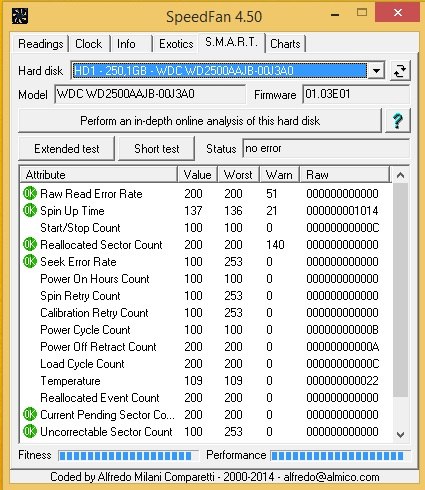
Task: Select the Spin Retry Count row
Action: pos(206,296)
